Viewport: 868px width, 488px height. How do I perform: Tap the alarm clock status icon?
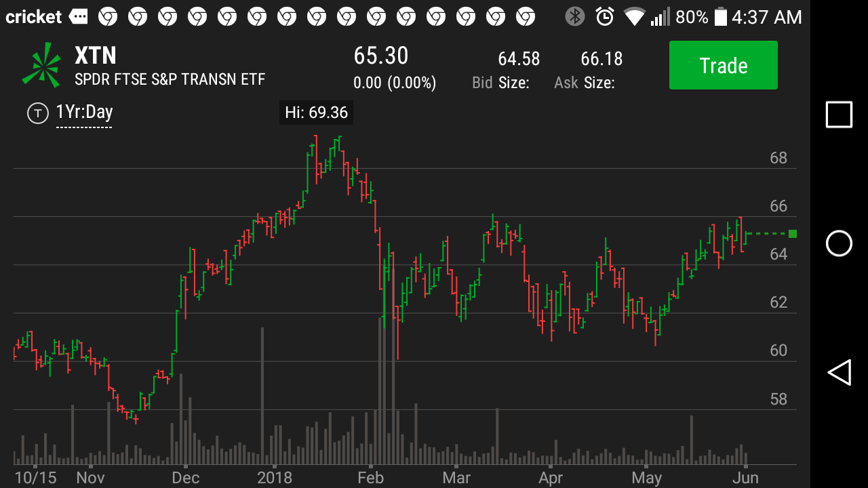coord(604,17)
